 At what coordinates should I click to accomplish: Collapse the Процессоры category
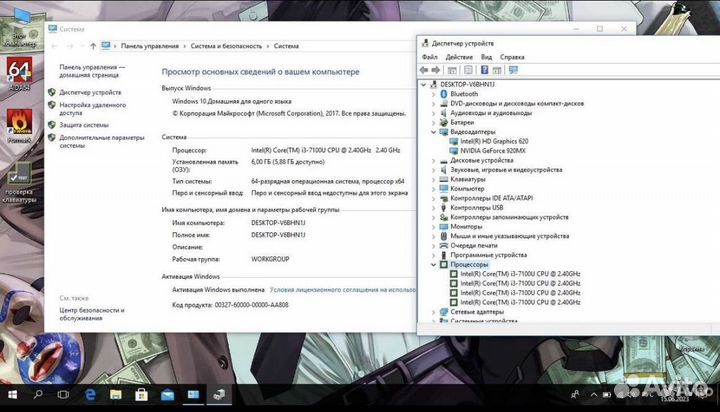click(433, 265)
